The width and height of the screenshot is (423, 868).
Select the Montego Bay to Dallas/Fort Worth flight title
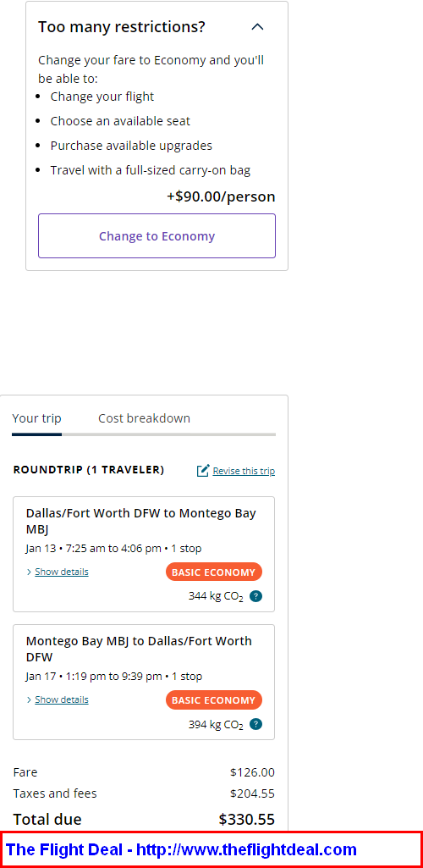coord(139,649)
